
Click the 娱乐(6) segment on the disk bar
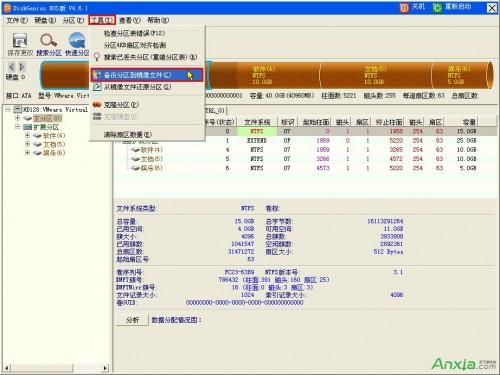click(462, 75)
